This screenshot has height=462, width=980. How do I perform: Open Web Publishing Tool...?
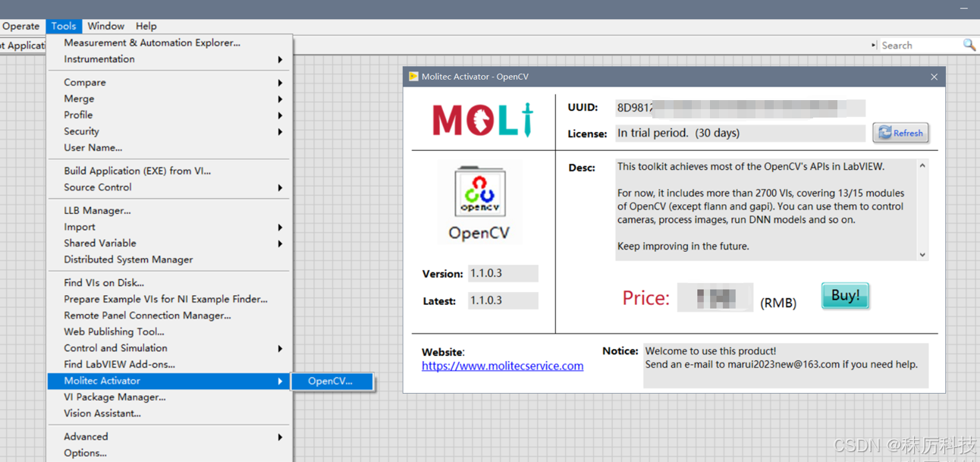point(169,332)
